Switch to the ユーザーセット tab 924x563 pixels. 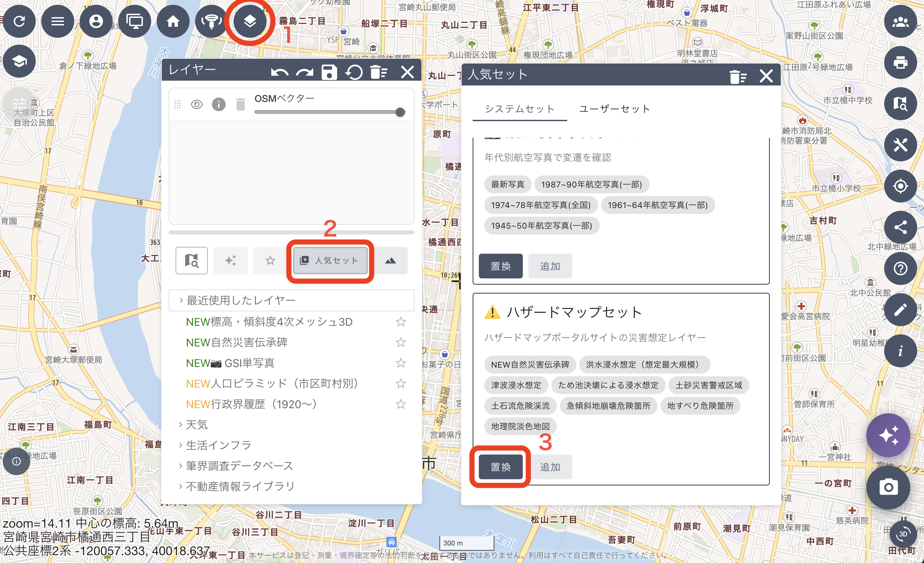click(x=614, y=109)
